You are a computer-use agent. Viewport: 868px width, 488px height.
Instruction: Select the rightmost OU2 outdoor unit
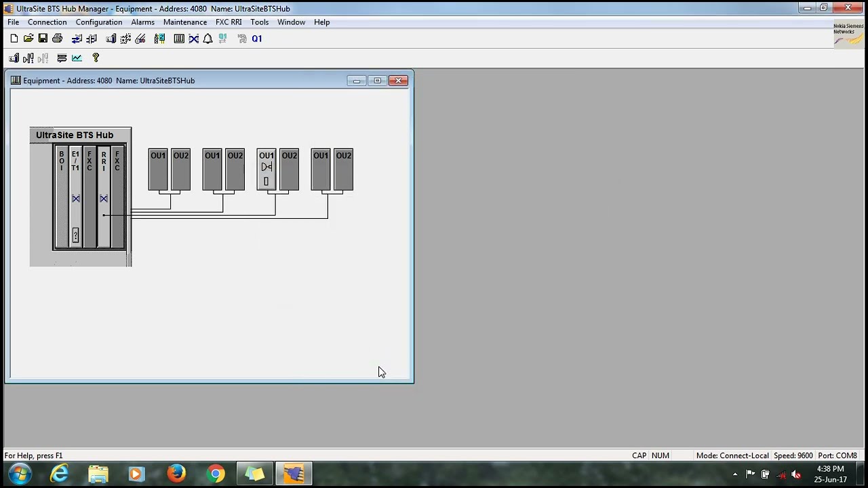[x=344, y=169]
